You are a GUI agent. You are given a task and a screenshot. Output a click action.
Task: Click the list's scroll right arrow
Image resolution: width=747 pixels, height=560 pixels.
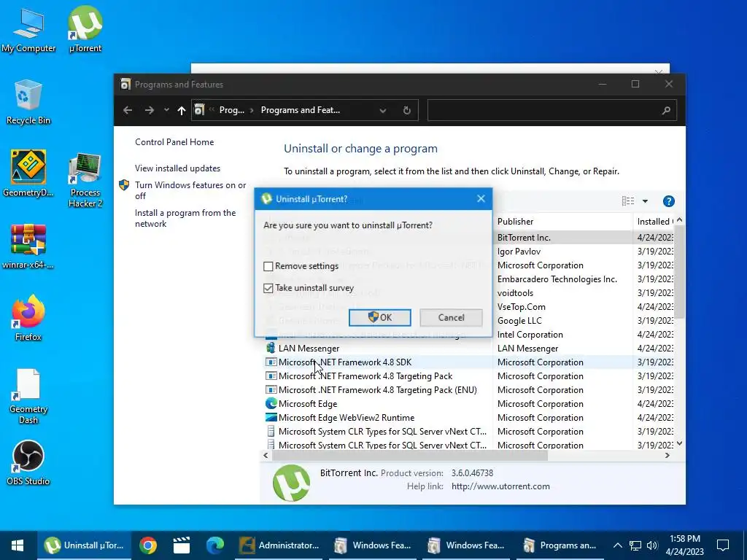tap(667, 455)
